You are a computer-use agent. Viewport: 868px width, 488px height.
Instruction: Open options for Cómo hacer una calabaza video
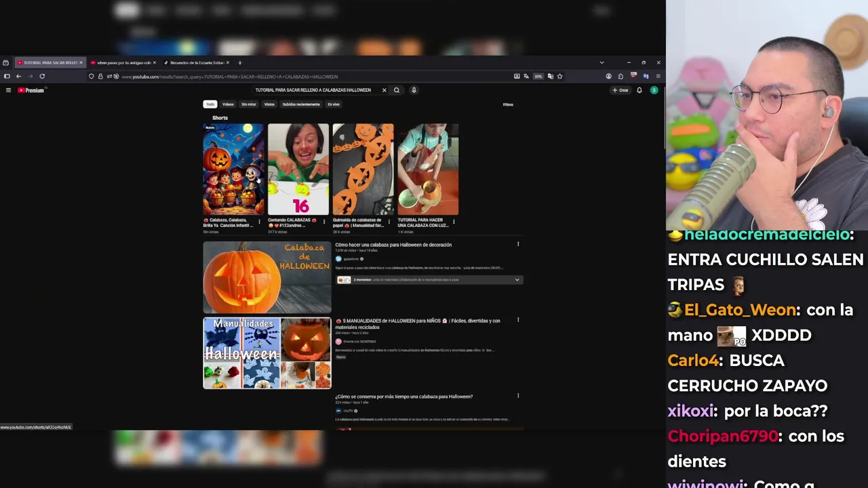click(x=518, y=244)
